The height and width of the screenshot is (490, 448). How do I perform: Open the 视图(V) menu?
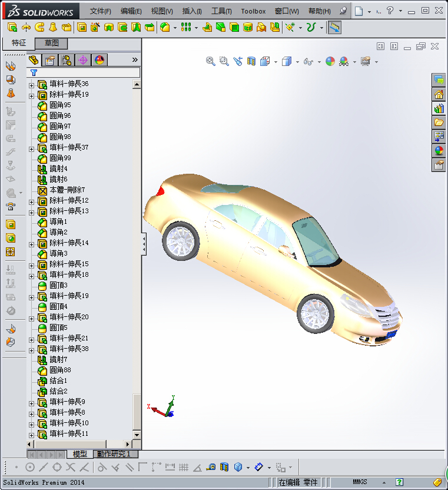[162, 11]
